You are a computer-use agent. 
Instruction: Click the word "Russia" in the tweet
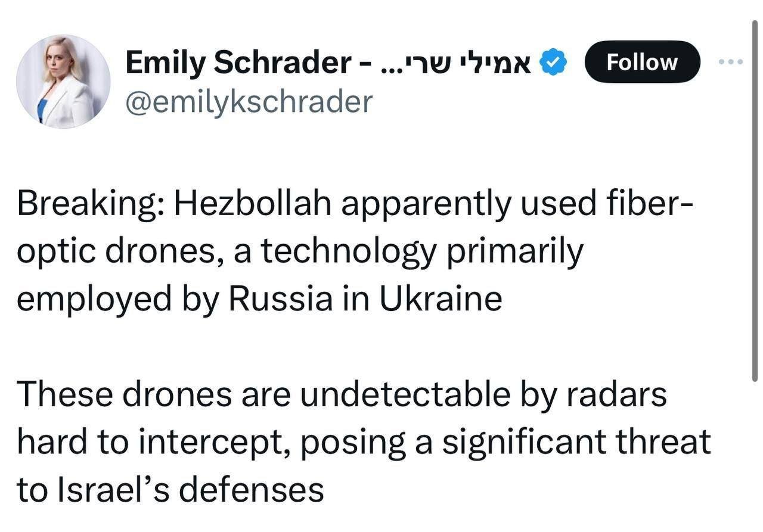[280, 298]
